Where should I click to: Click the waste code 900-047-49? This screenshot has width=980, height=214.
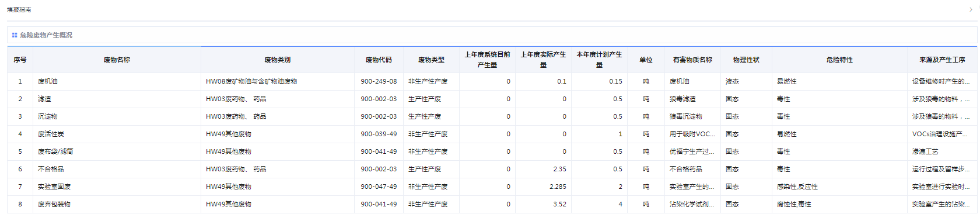379,187
